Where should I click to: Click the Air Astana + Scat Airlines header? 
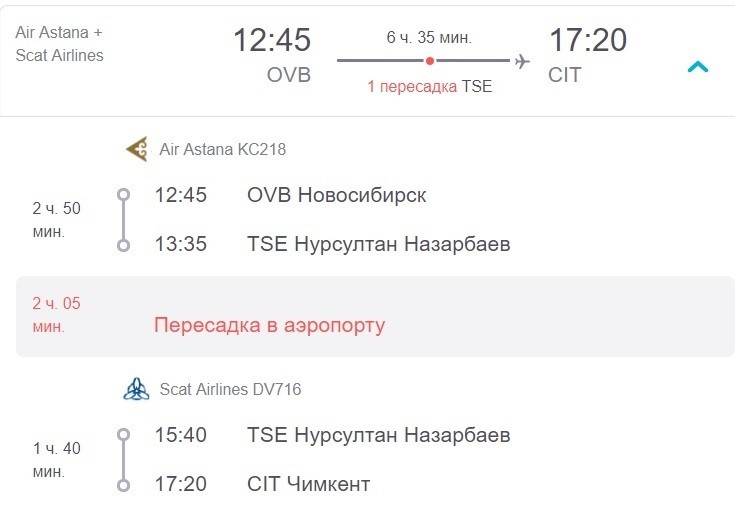pos(60,43)
